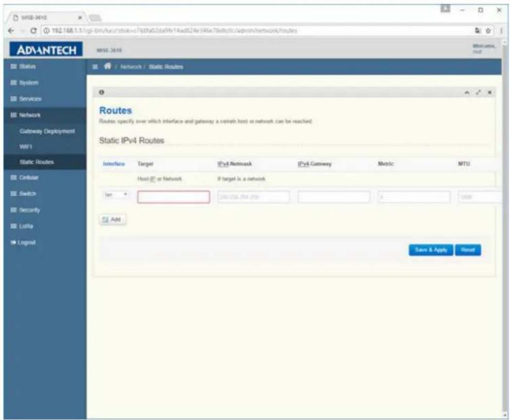Expand the Routes panel to fullscreen
This screenshot has height=420, width=510.
click(x=478, y=93)
